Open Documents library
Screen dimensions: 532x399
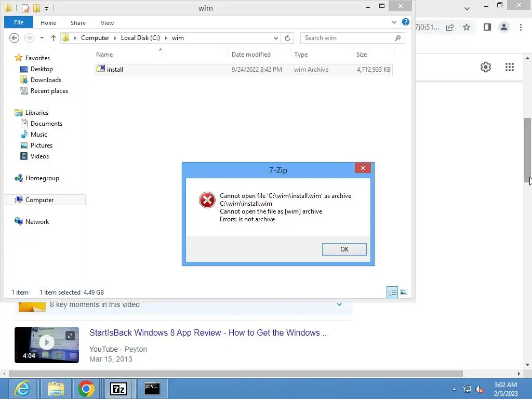point(46,124)
